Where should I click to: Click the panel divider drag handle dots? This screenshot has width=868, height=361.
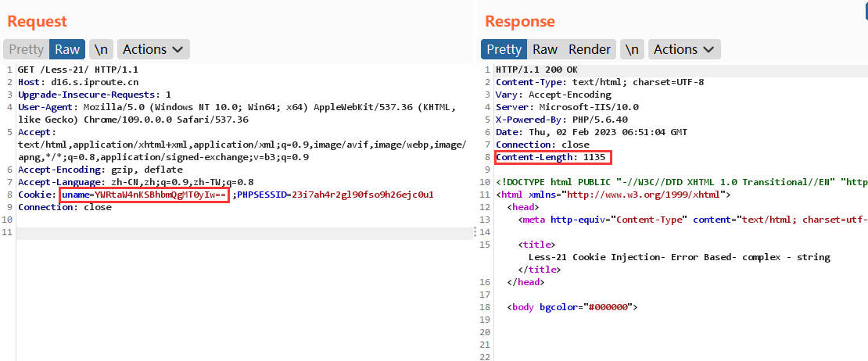[474, 233]
